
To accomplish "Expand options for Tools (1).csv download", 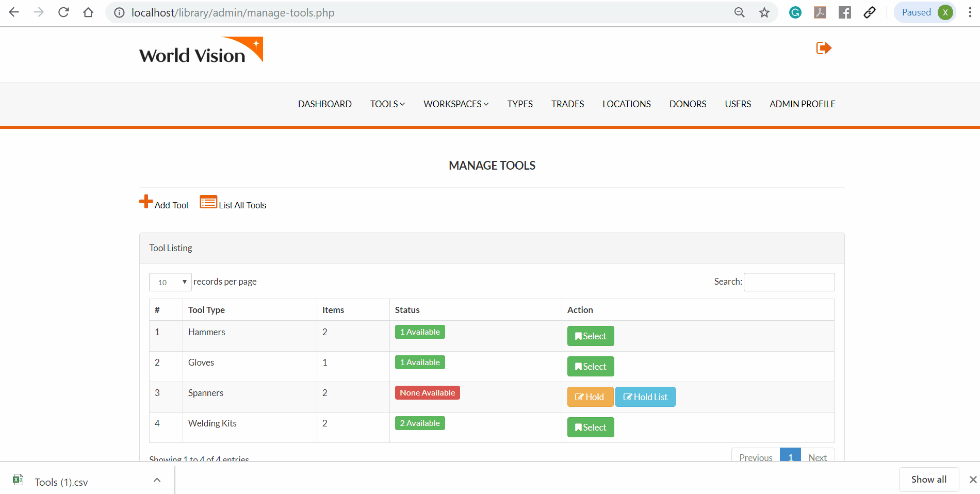I will click(157, 480).
